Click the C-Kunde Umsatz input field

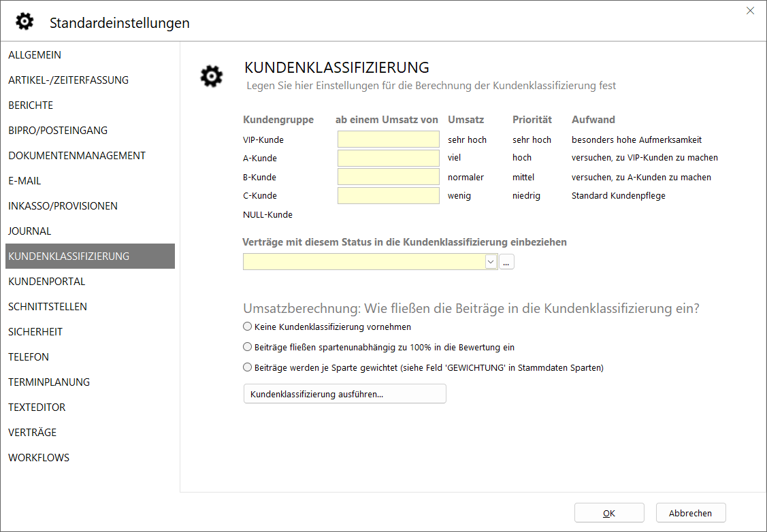(x=389, y=196)
